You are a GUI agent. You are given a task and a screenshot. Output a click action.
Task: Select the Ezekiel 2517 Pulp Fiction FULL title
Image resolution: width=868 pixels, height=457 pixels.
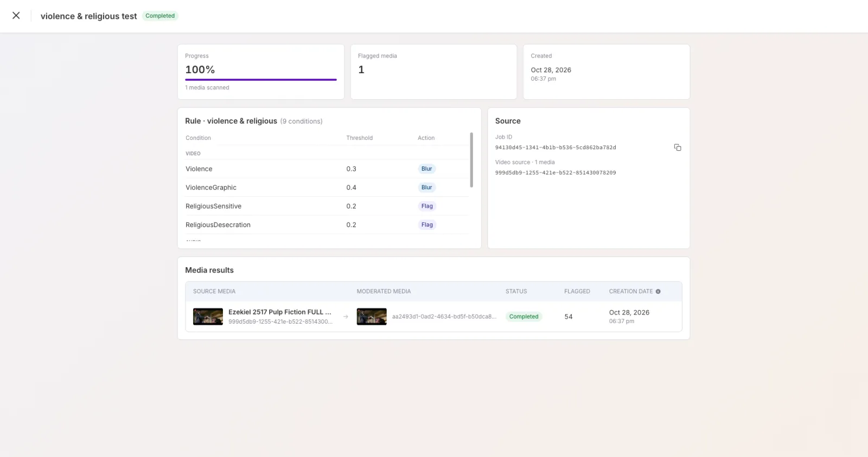279,312
